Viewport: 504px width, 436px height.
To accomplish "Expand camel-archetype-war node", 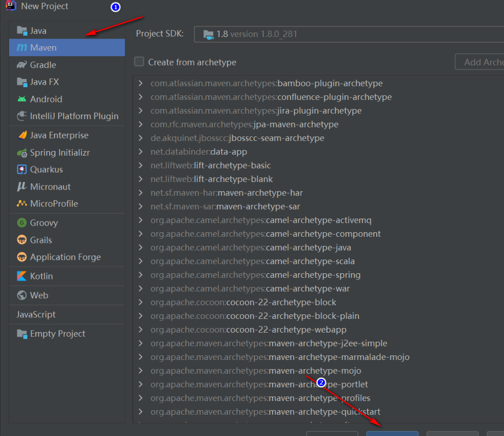I will tap(140, 288).
